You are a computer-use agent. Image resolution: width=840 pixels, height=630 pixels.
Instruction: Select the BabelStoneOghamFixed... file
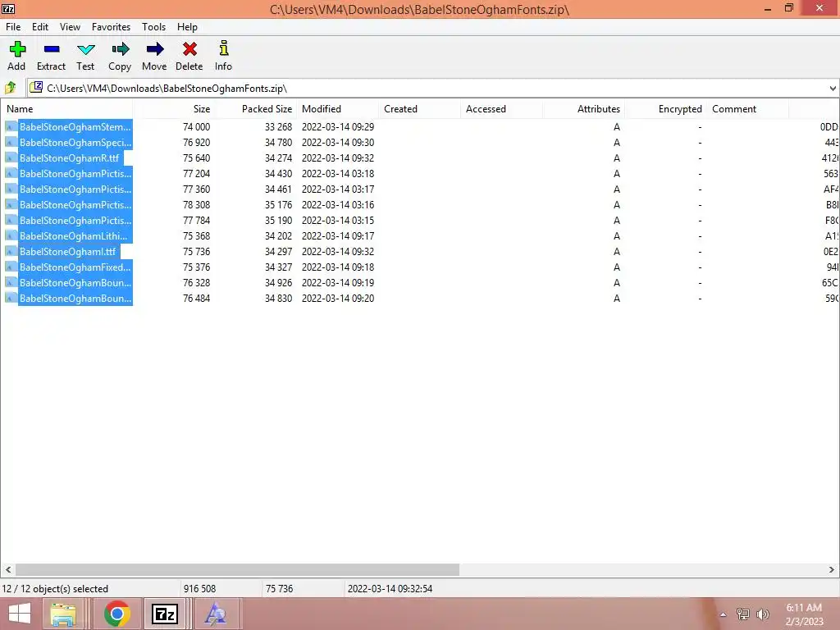tap(75, 267)
